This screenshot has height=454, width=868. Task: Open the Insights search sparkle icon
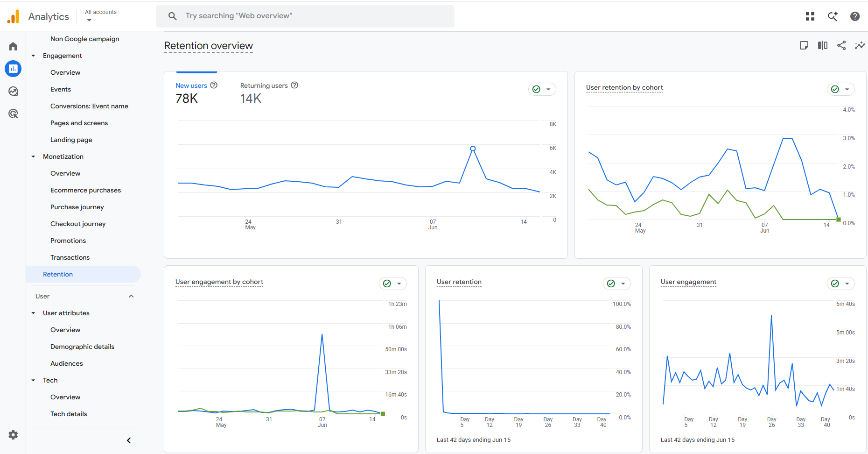[x=833, y=16]
